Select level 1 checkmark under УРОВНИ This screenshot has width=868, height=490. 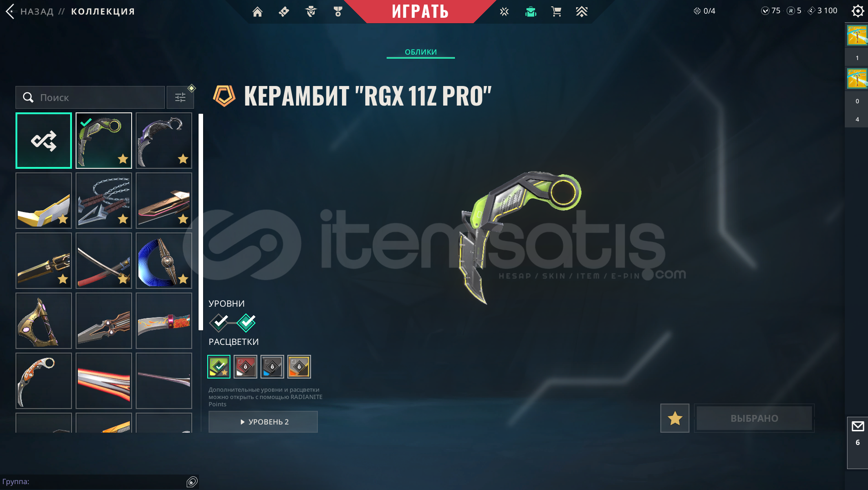point(220,323)
